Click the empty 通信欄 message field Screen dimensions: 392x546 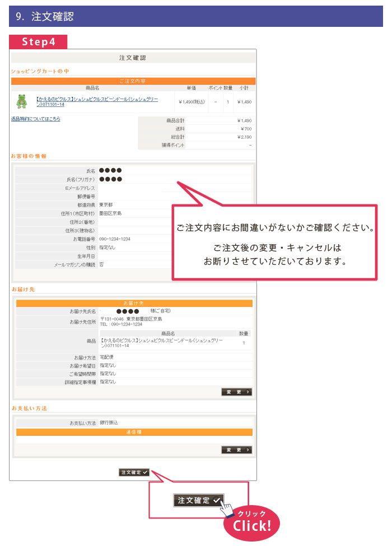coord(134,440)
